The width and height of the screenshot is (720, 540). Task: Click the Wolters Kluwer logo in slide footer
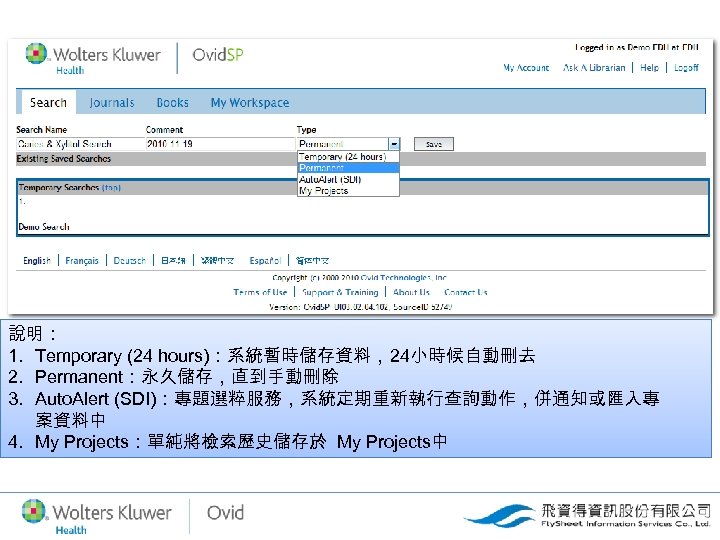(x=97, y=516)
